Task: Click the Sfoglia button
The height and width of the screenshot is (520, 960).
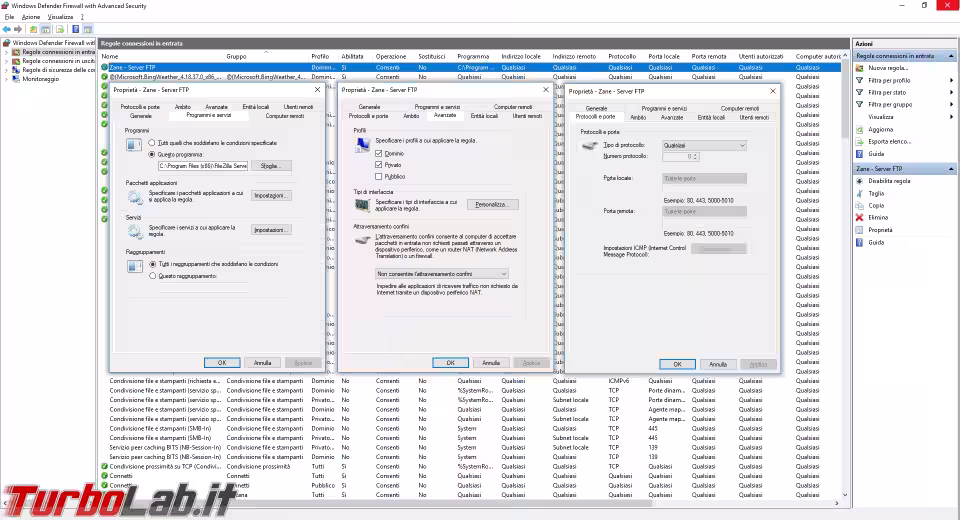Action: point(271,166)
